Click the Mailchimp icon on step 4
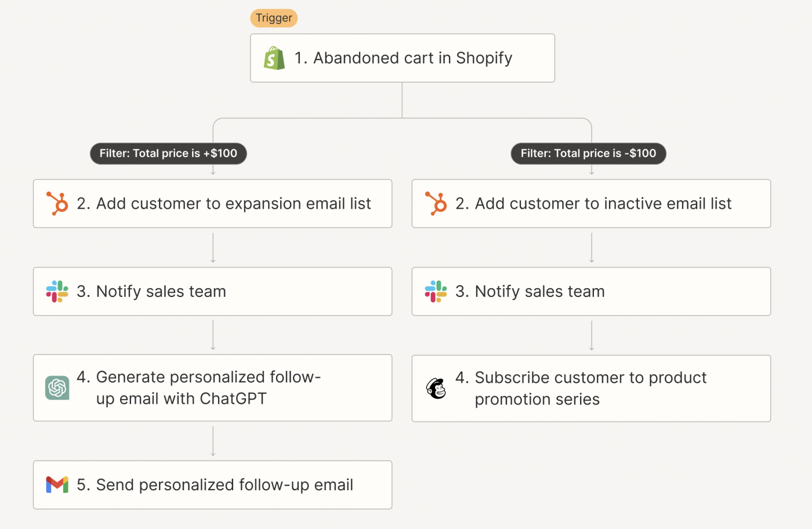 [x=436, y=388]
